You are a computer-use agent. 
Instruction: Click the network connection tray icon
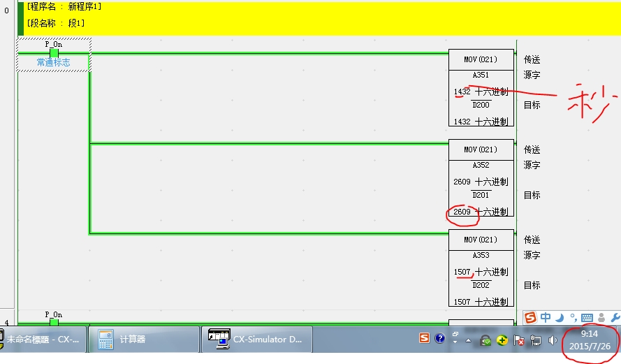tap(536, 340)
